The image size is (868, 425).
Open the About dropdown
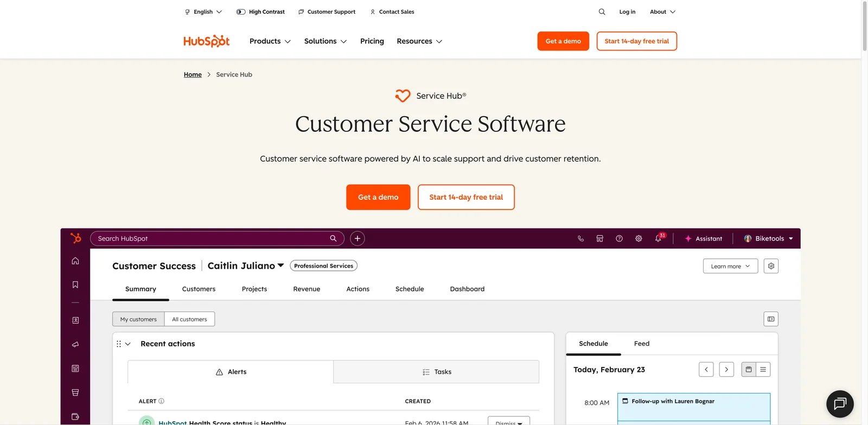tap(662, 11)
